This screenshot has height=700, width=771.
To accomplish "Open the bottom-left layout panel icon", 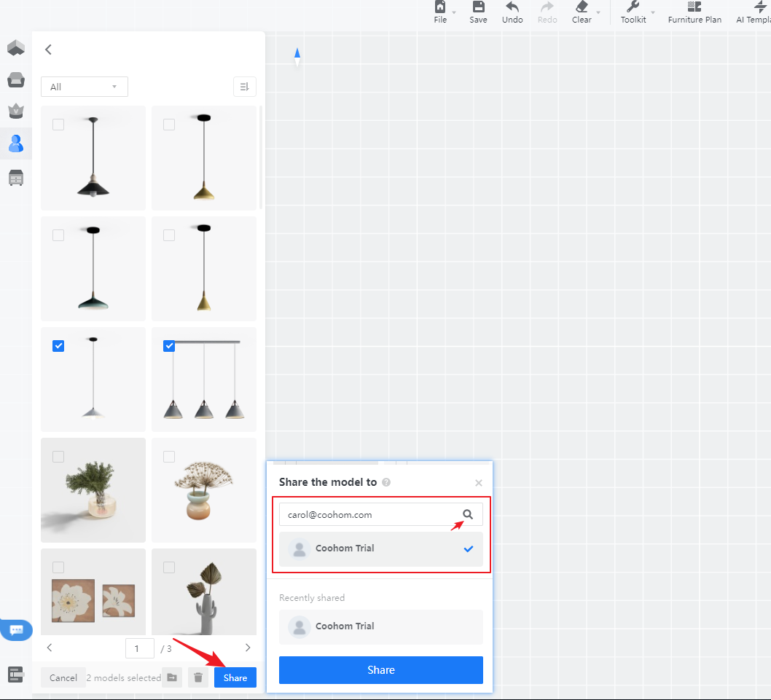I will 16,675.
